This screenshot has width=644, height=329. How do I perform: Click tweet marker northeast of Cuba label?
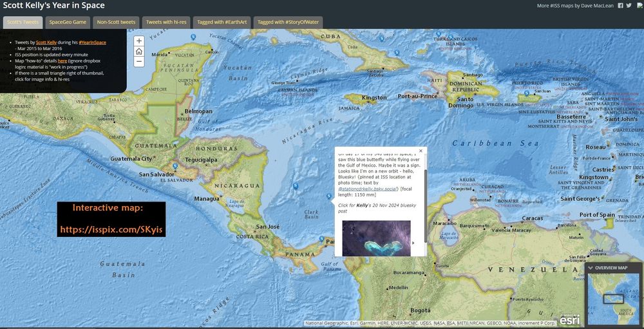(x=381, y=38)
